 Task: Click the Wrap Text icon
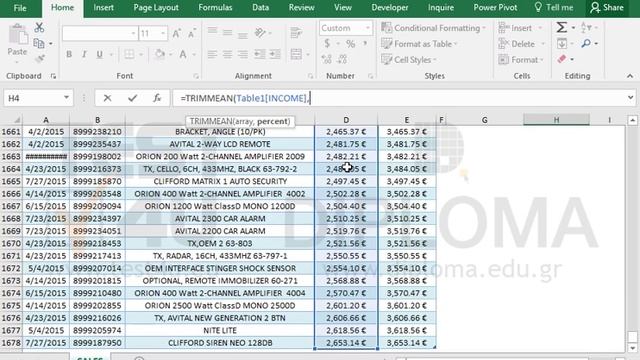(296, 33)
